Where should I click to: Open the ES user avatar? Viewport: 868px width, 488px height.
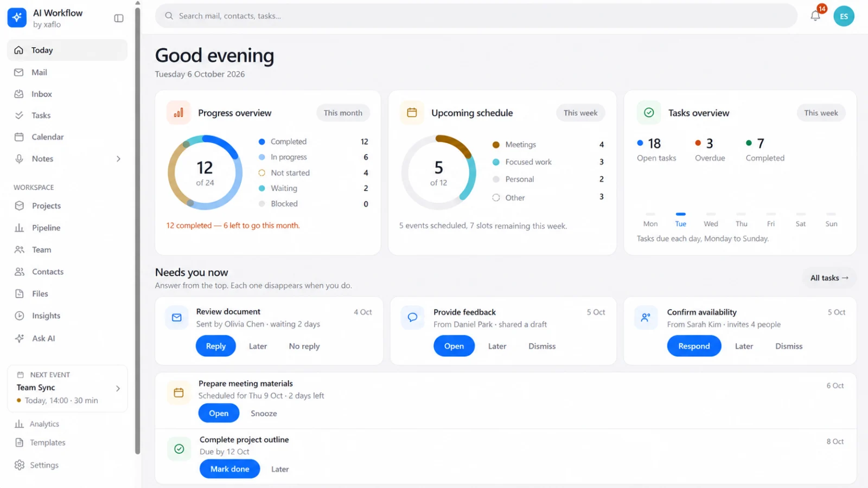point(844,16)
